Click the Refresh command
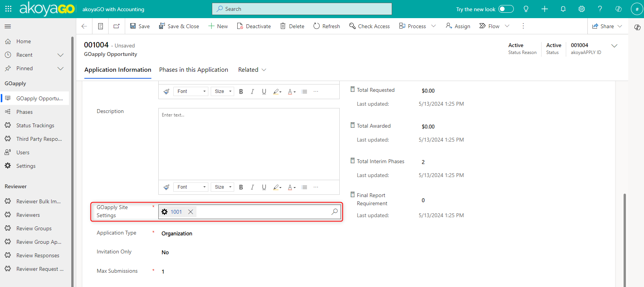Image resolution: width=644 pixels, height=287 pixels. pyautogui.click(x=327, y=26)
